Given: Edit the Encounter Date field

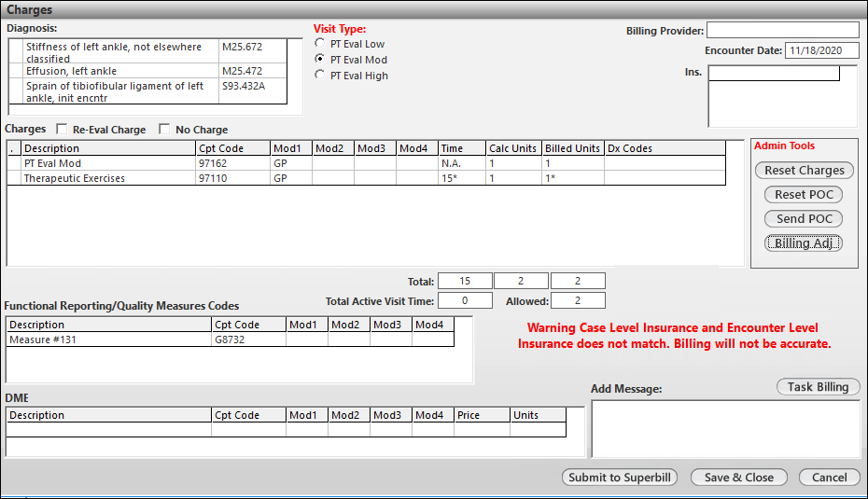Looking at the screenshot, I should 821,50.
